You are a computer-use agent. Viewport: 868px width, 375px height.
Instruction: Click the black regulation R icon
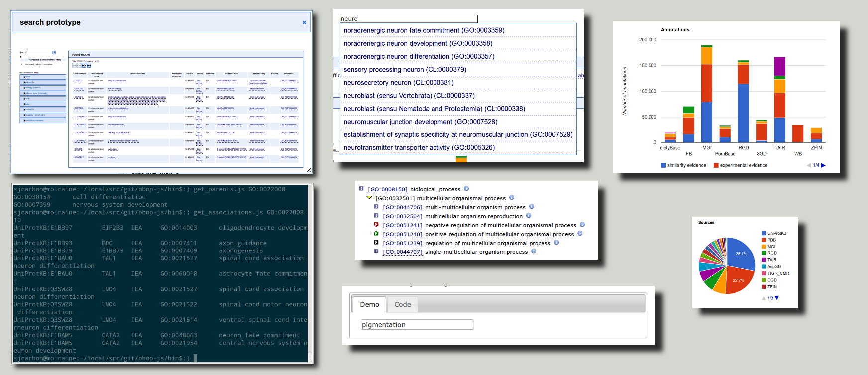click(376, 243)
